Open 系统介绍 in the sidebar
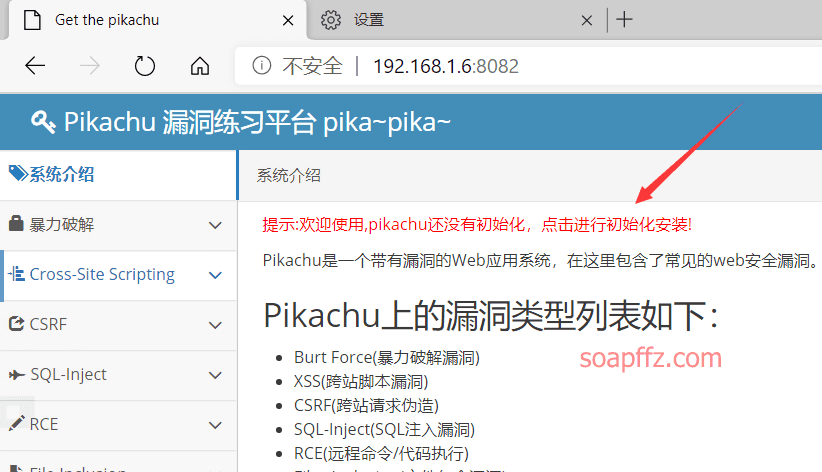This screenshot has height=472, width=822. coord(118,175)
